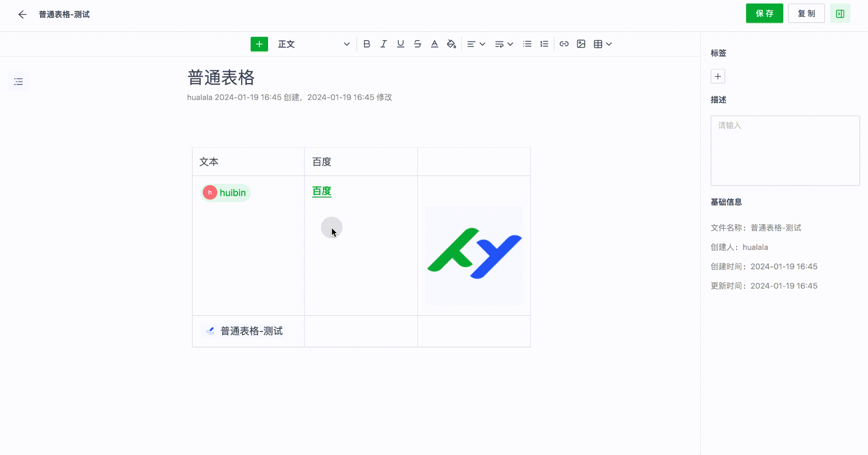Click the 描述 description input field
The height and width of the screenshot is (455, 868).
tap(785, 150)
